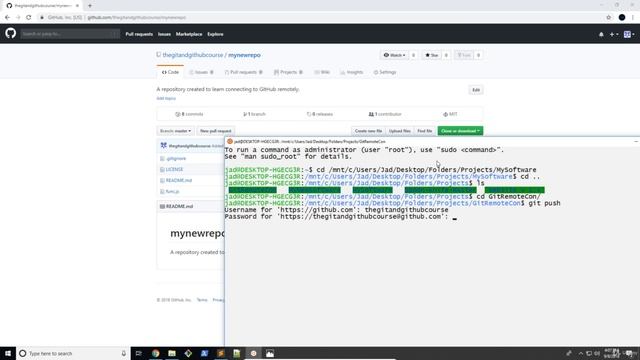640x360 pixels.
Task: View the commits count link
Action: [189, 114]
